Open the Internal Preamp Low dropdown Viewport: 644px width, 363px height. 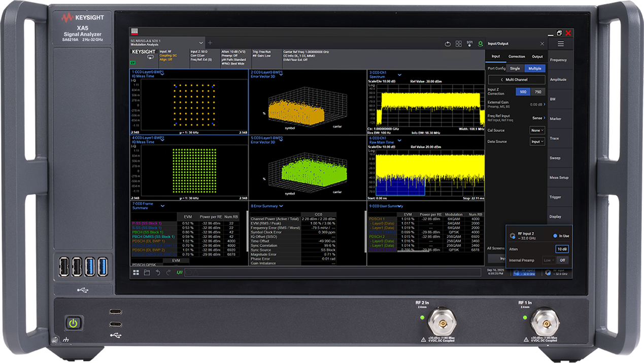pyautogui.click(x=548, y=260)
